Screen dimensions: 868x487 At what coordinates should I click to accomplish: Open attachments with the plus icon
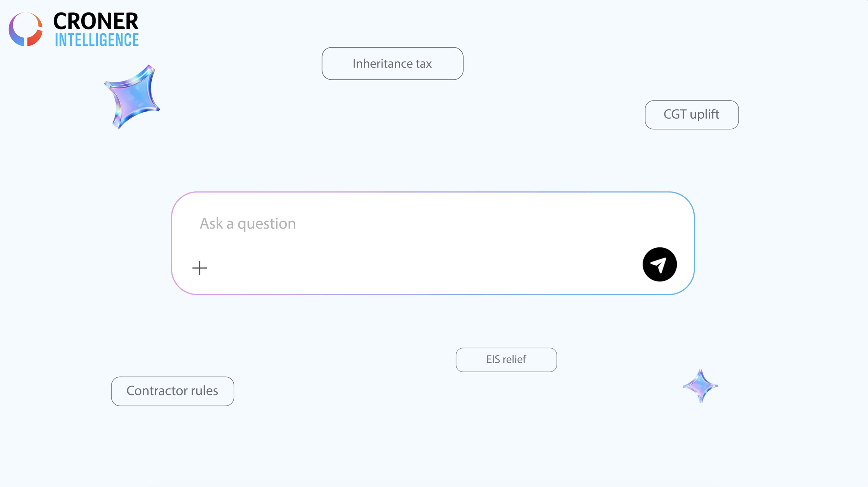tap(200, 268)
